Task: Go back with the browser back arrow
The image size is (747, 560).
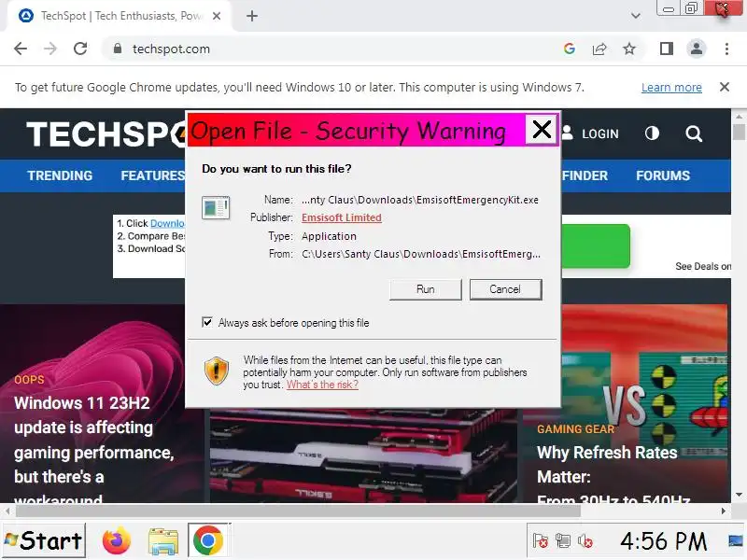Action: 21,49
